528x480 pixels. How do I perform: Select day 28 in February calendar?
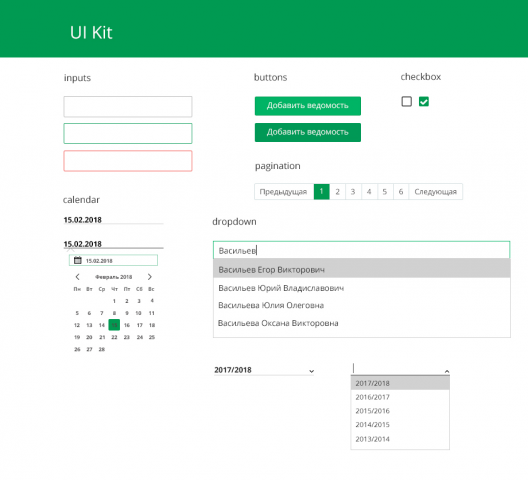pos(102,349)
